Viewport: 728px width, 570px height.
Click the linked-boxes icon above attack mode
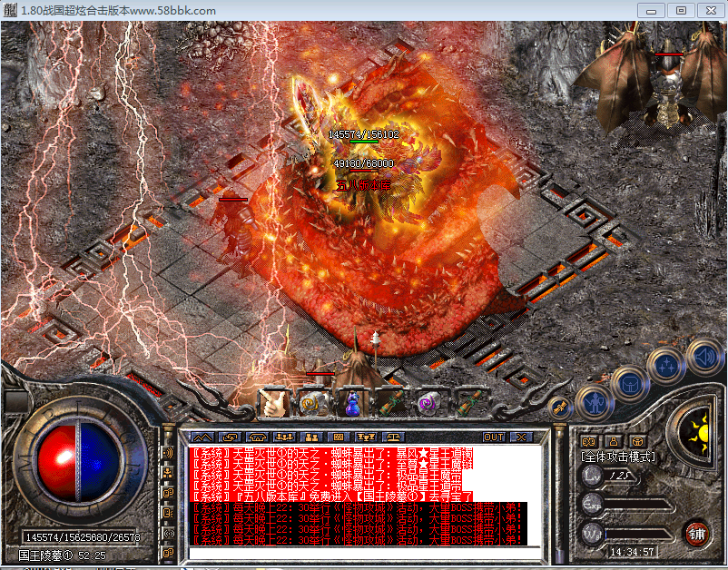point(589,441)
